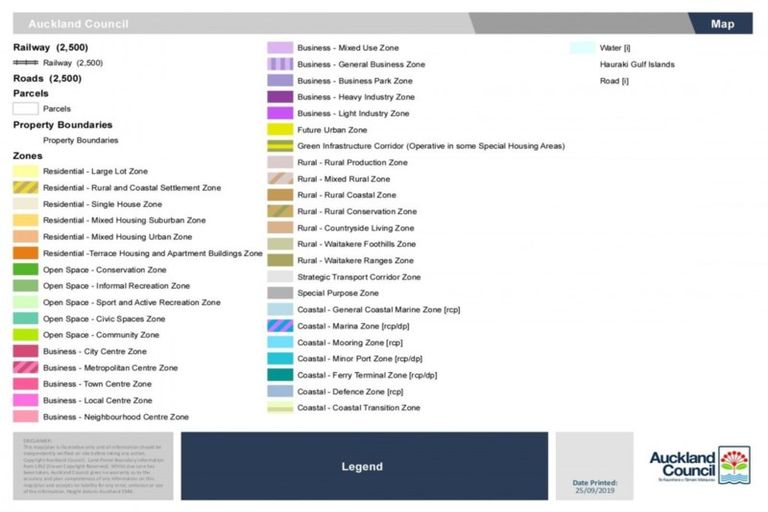Image resolution: width=768 pixels, height=512 pixels.
Task: Click the Auckland Council header title
Action: tap(78, 23)
